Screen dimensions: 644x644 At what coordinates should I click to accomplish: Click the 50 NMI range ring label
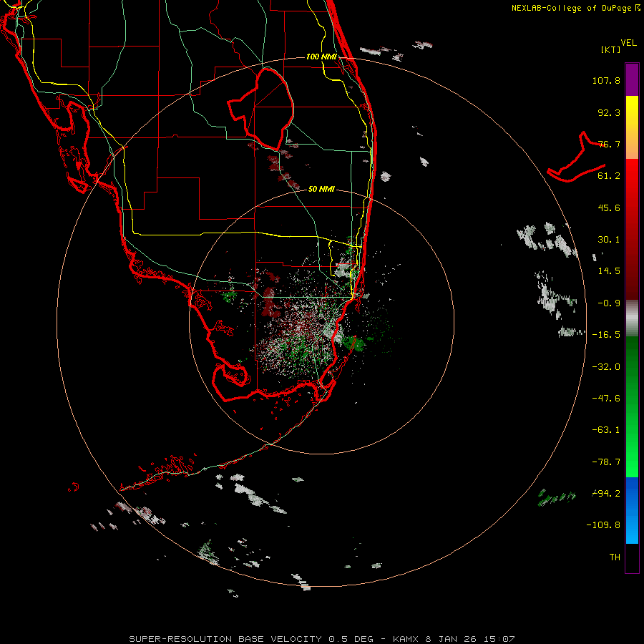pos(321,189)
